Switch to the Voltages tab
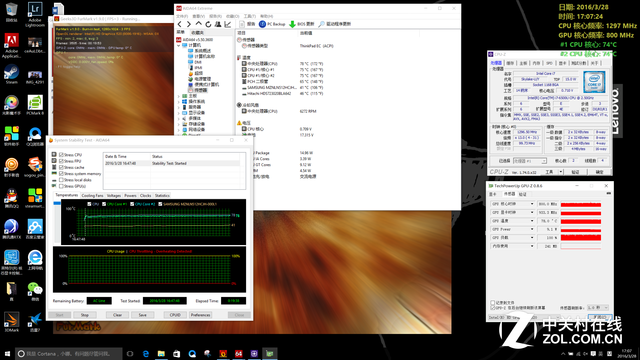This screenshot has height=360, width=640. coord(113,196)
